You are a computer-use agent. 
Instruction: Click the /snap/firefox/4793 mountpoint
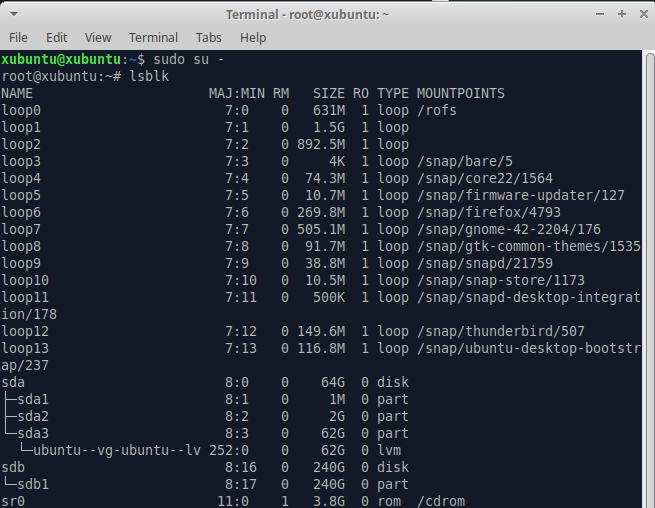coord(489,212)
